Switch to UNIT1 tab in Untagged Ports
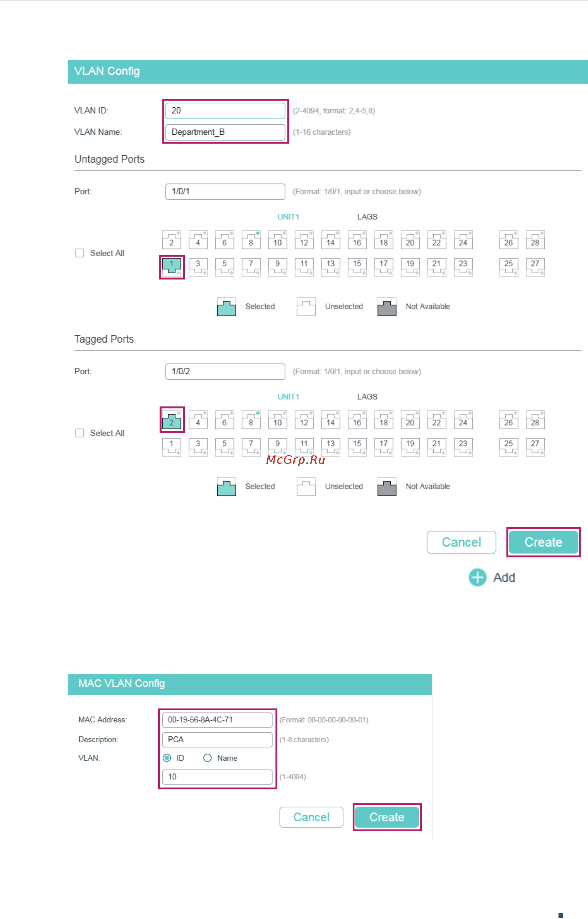 (x=288, y=217)
